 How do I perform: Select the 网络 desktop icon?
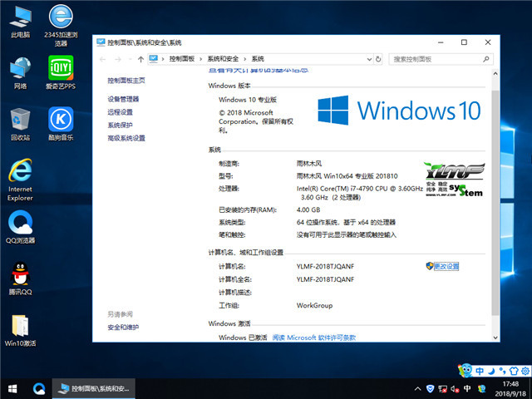pos(20,73)
